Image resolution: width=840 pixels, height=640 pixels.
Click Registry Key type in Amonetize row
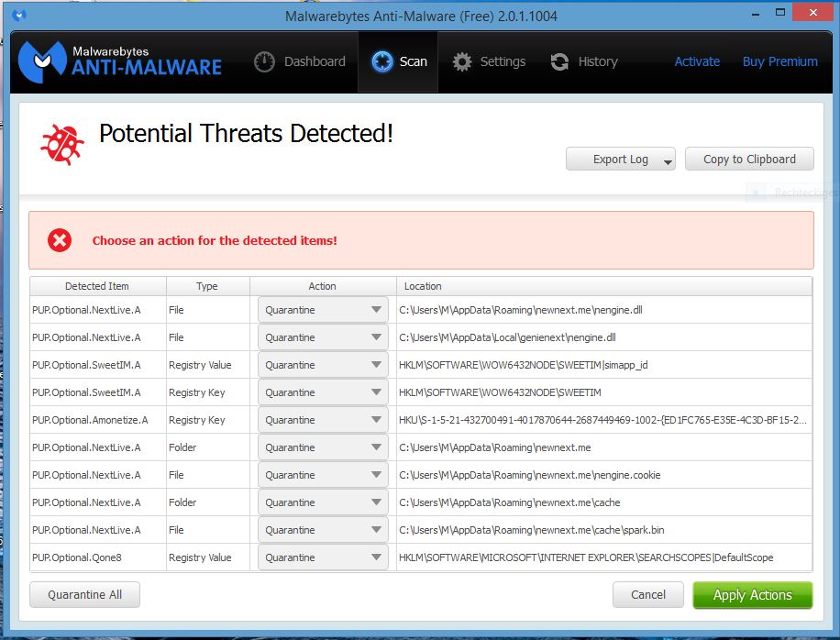tap(196, 421)
